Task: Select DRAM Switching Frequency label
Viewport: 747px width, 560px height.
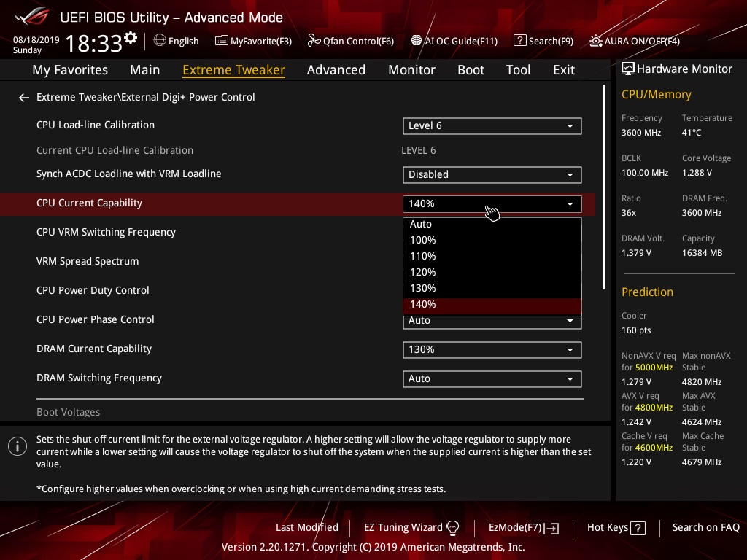Action: pyautogui.click(x=99, y=378)
